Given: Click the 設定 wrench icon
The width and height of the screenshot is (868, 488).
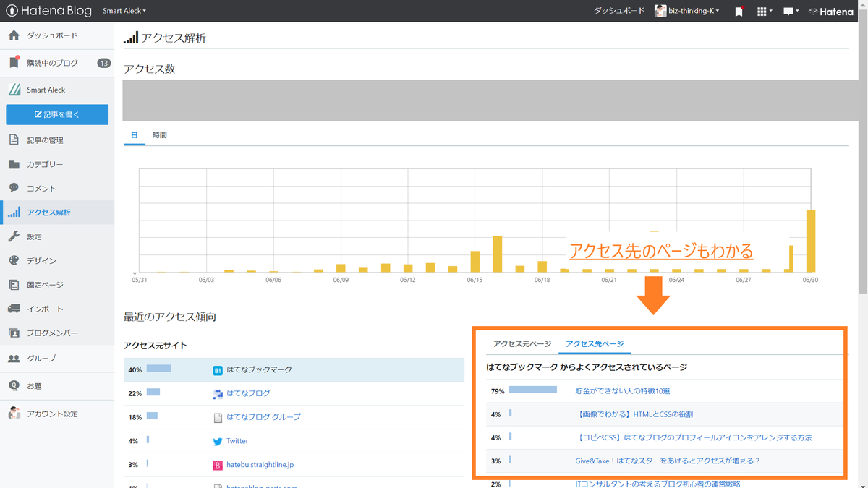Looking at the screenshot, I should point(14,236).
